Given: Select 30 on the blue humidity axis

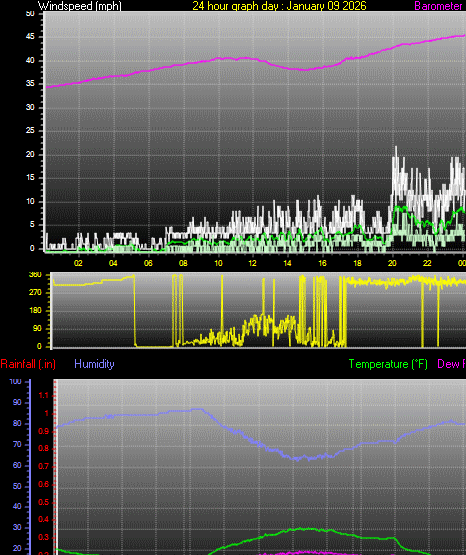Looking at the screenshot, I should point(17,527).
